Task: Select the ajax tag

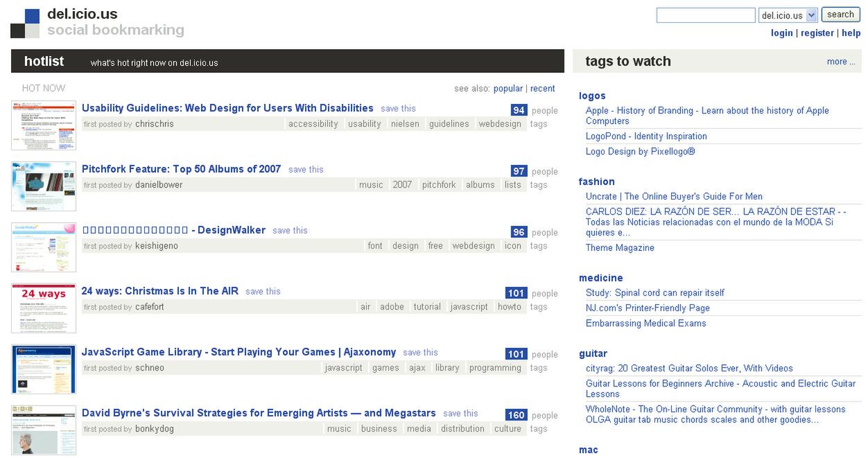Action: pyautogui.click(x=417, y=368)
